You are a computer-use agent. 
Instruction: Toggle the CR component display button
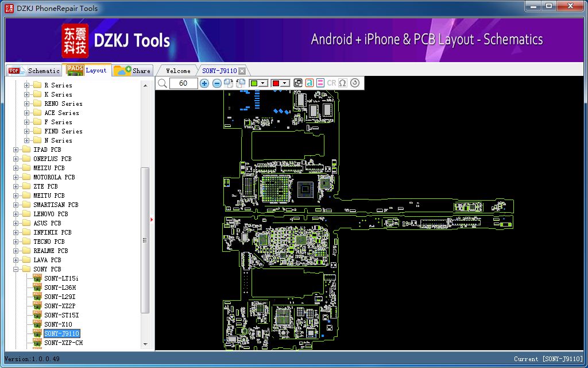(331, 83)
